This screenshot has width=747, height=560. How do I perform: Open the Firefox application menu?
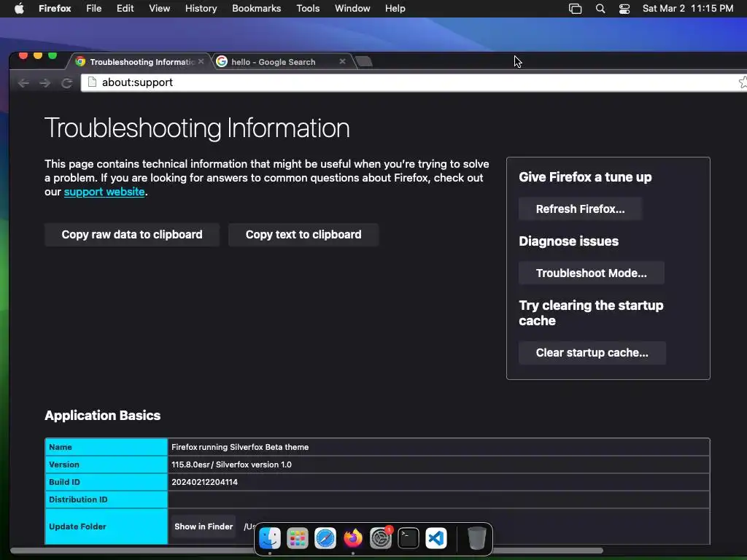click(x=55, y=9)
